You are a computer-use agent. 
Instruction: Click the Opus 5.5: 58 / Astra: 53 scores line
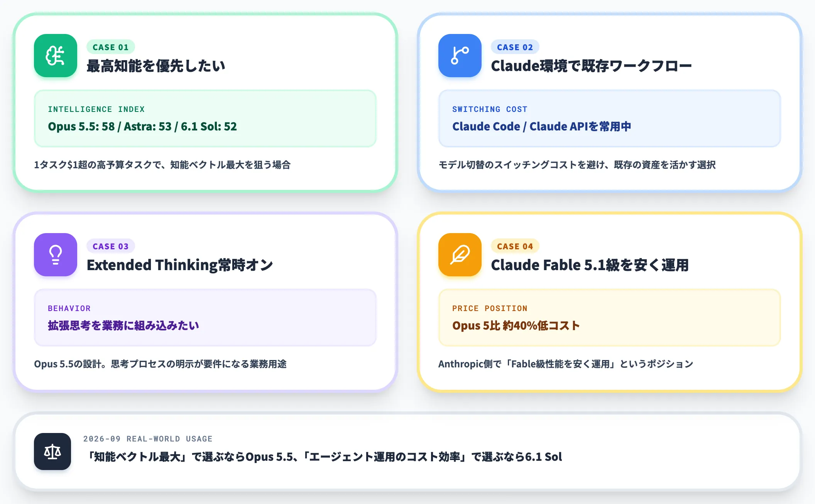[142, 126]
